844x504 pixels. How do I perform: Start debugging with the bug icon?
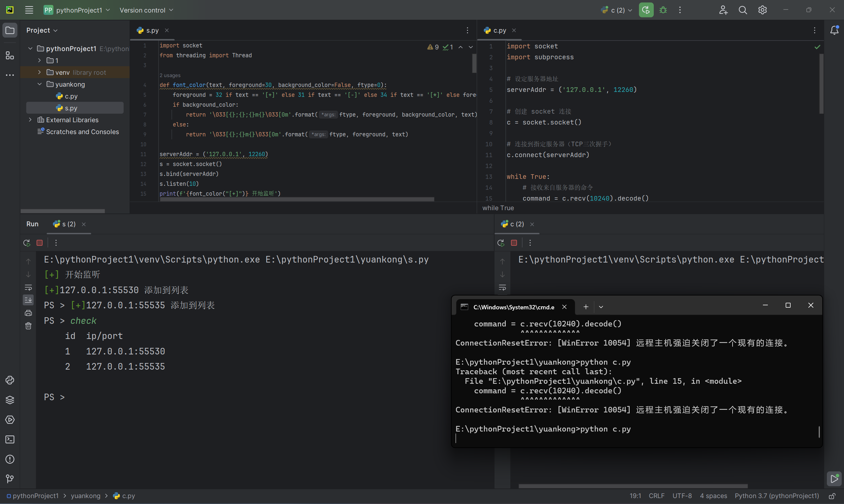coord(663,10)
